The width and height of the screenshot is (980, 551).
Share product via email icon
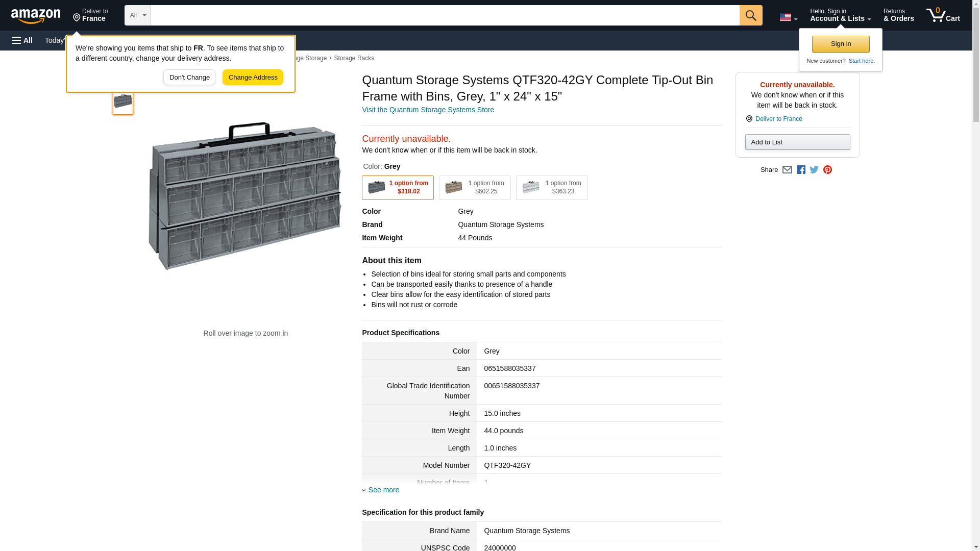(x=787, y=170)
